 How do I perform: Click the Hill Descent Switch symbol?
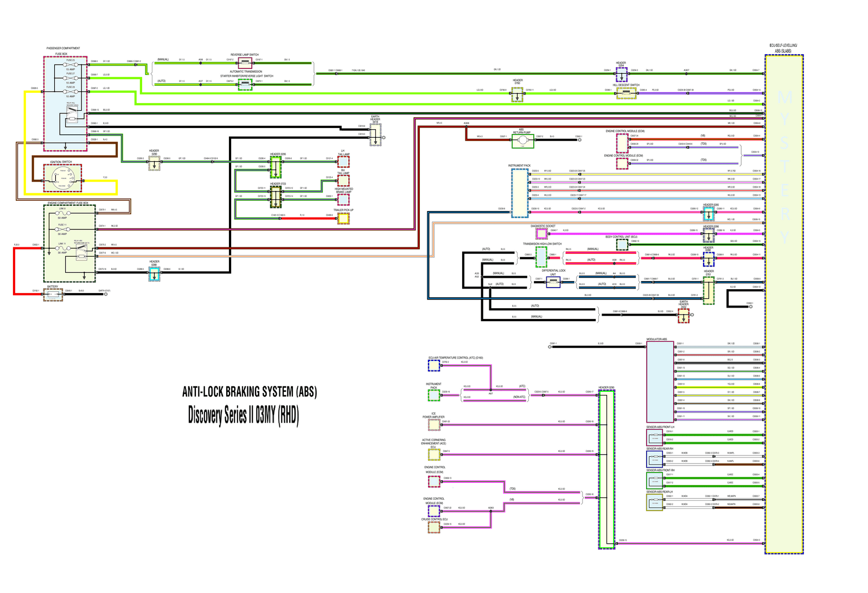(x=626, y=93)
